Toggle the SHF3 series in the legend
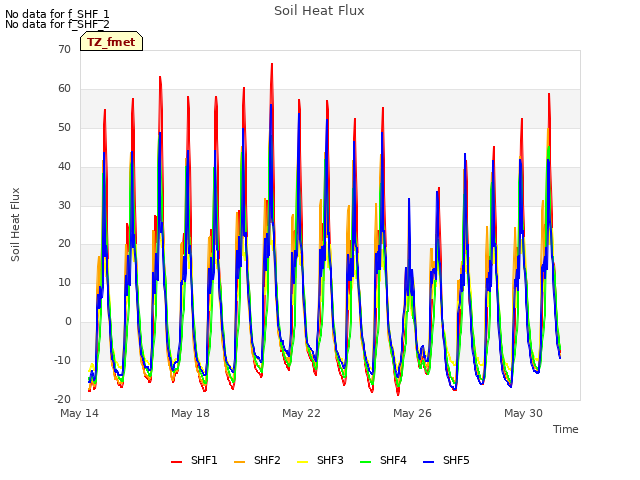 coord(320,460)
